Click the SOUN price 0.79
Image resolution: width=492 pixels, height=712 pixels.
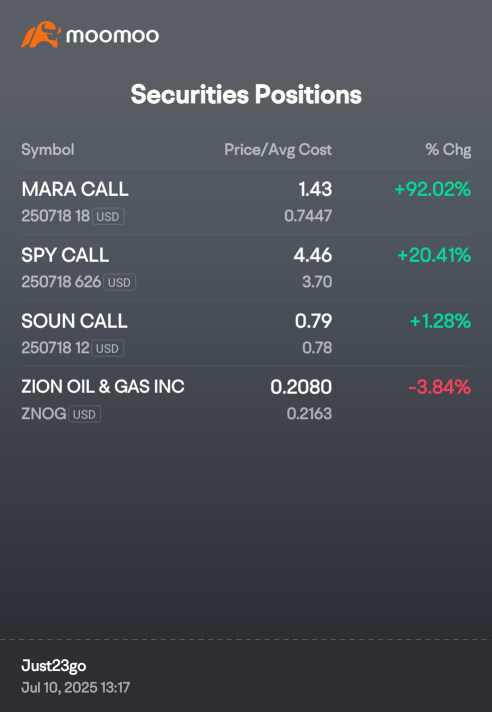313,321
